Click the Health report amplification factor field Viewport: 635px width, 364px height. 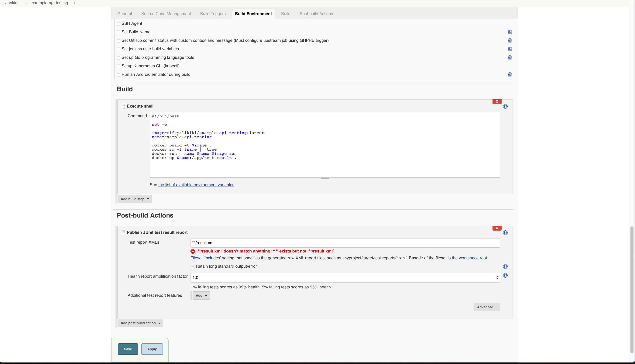(x=345, y=277)
